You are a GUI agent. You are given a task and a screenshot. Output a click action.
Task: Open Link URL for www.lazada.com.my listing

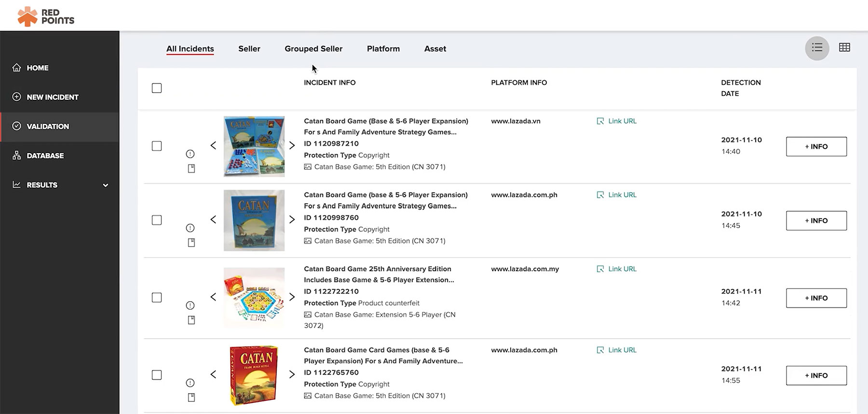617,269
